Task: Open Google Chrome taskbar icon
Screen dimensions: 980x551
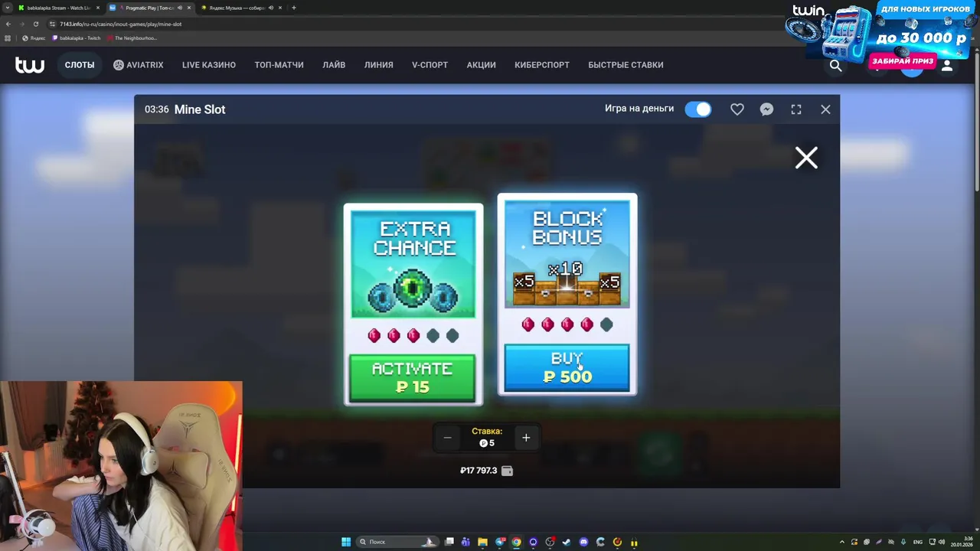Action: coord(516,542)
